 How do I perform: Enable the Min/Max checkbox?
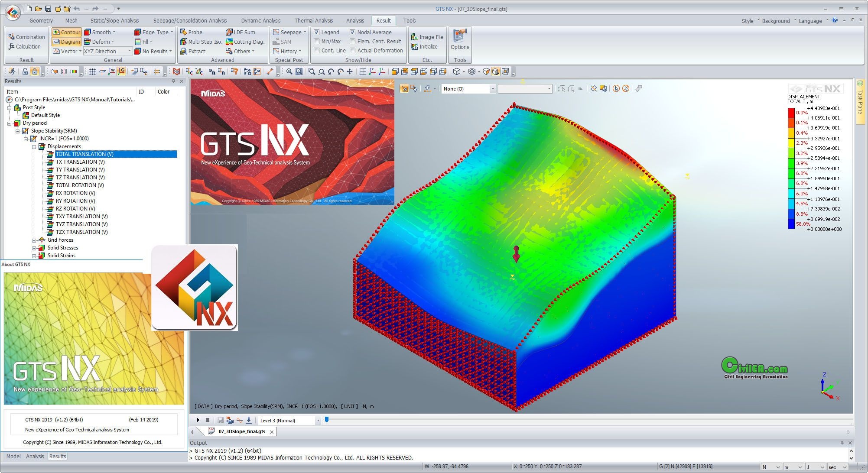(317, 42)
